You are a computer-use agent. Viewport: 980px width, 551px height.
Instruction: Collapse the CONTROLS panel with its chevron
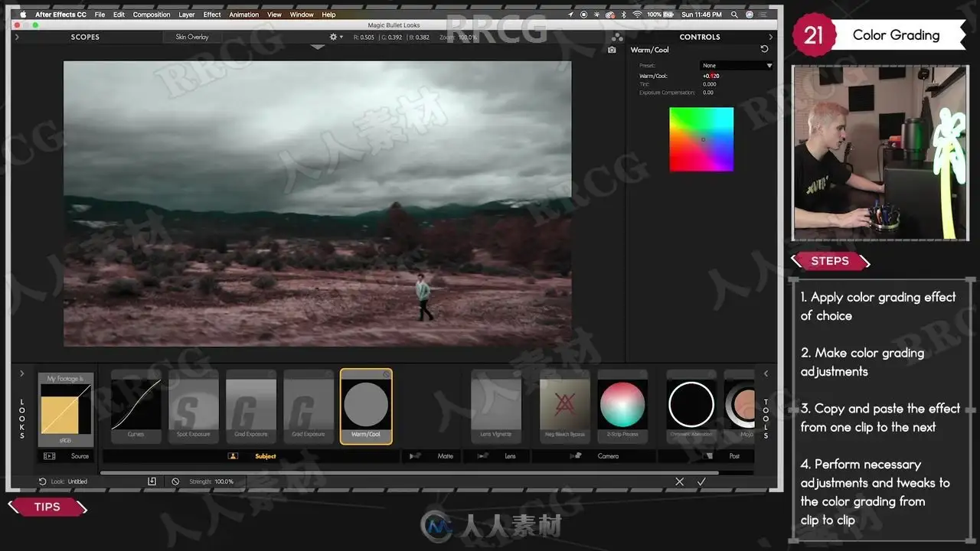[770, 37]
